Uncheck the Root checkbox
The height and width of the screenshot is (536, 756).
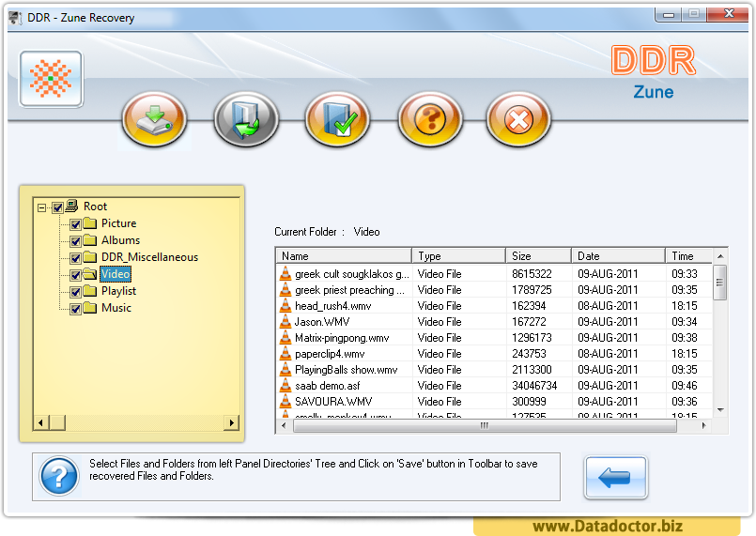(x=58, y=207)
